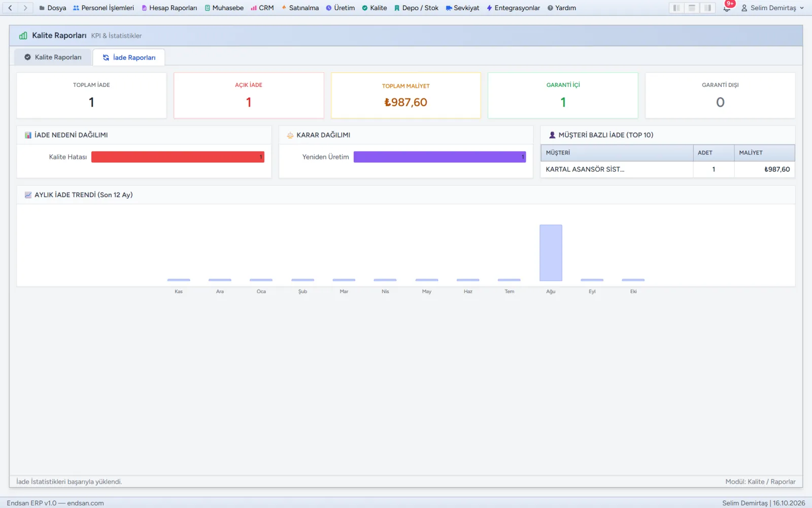Open the Yardım menu
The image size is (812, 508).
click(562, 8)
